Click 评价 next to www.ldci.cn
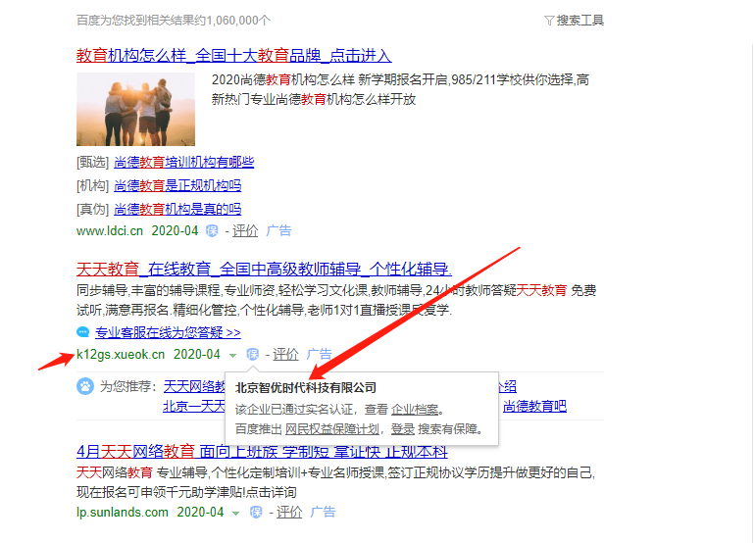756x543 pixels. pos(245,231)
